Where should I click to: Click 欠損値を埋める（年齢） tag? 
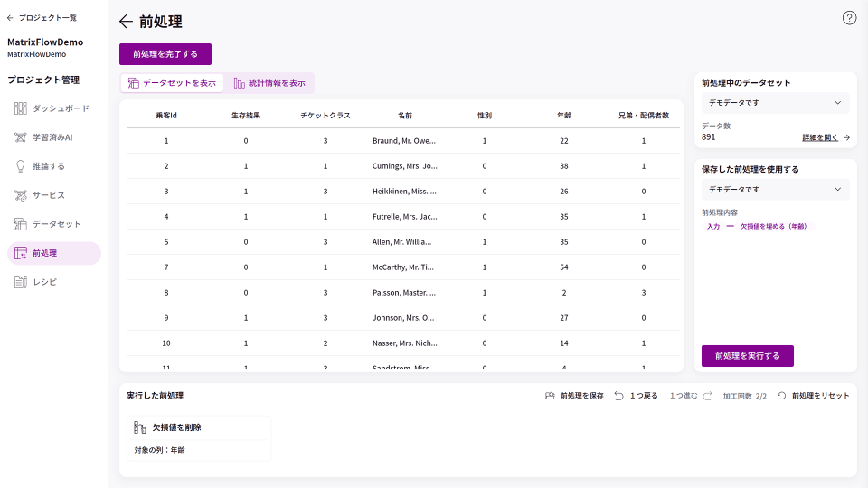pos(773,226)
